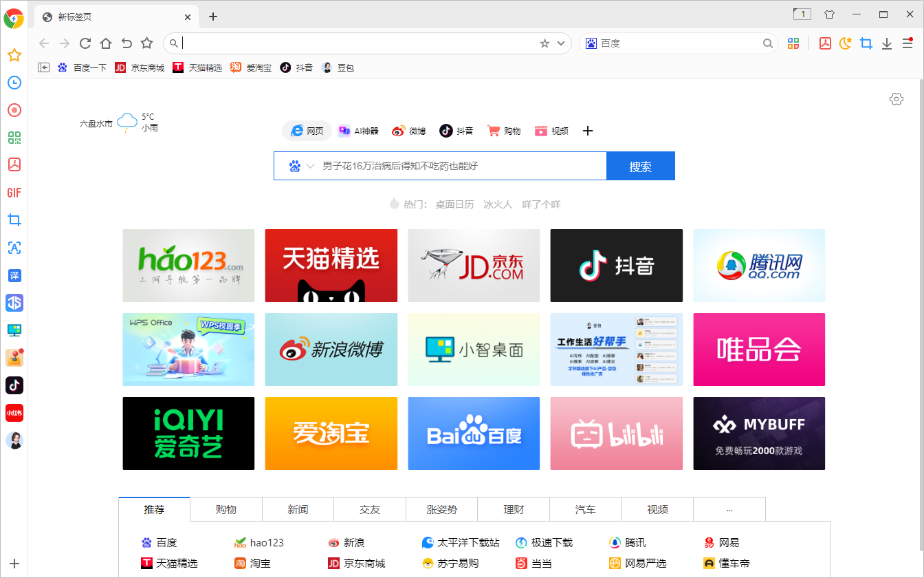Click the blue 搜索 search button
The image size is (924, 578).
coord(640,166)
